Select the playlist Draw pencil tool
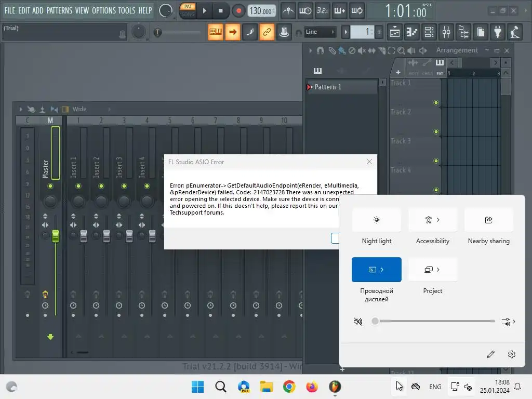The height and width of the screenshot is (399, 532). point(332,50)
